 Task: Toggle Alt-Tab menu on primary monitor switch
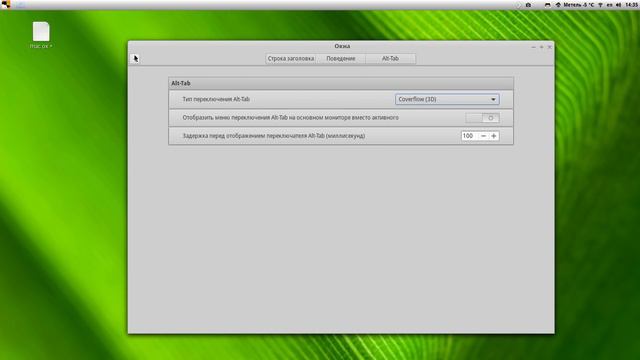[x=482, y=118]
